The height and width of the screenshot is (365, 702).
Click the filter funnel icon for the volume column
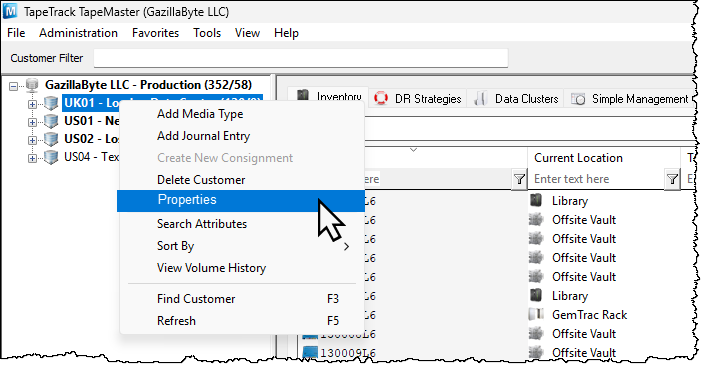click(x=519, y=180)
